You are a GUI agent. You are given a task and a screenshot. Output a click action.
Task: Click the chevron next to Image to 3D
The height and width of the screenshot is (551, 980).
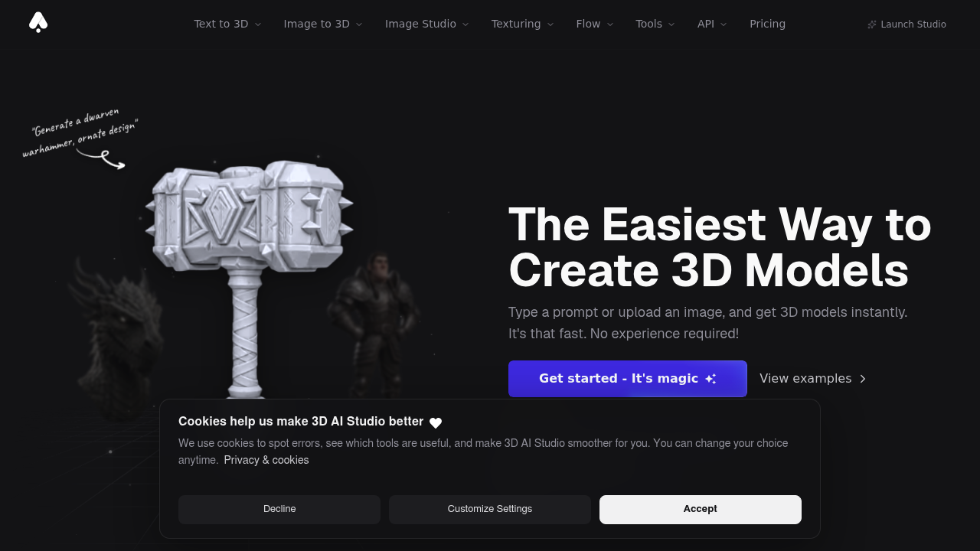click(x=359, y=24)
